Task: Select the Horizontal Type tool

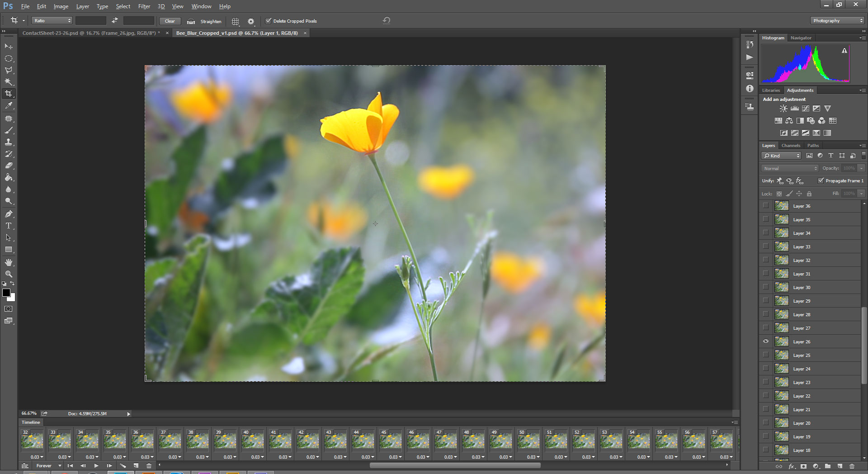Action: click(x=8, y=226)
